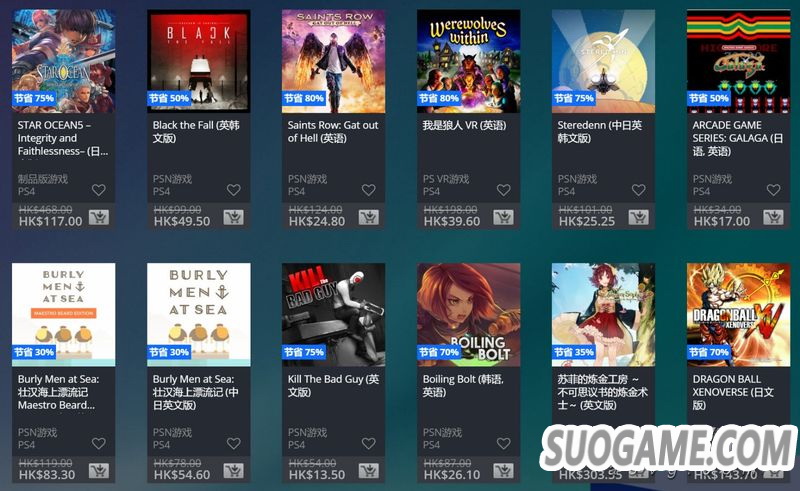The image size is (800, 491).
Task: Add STAR OCEAN5 to cart
Action: pyautogui.click(x=99, y=217)
